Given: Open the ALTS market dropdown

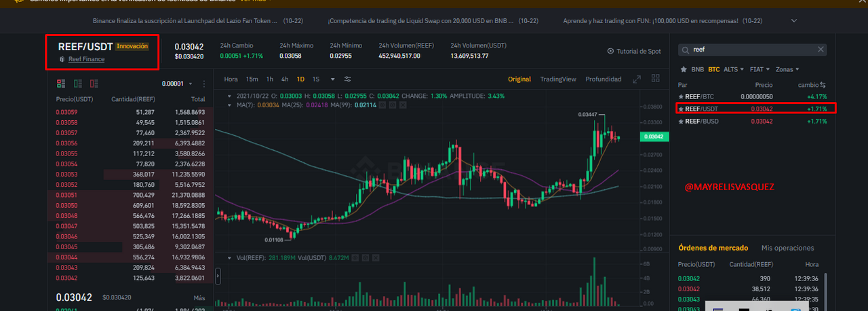Looking at the screenshot, I should tap(734, 69).
